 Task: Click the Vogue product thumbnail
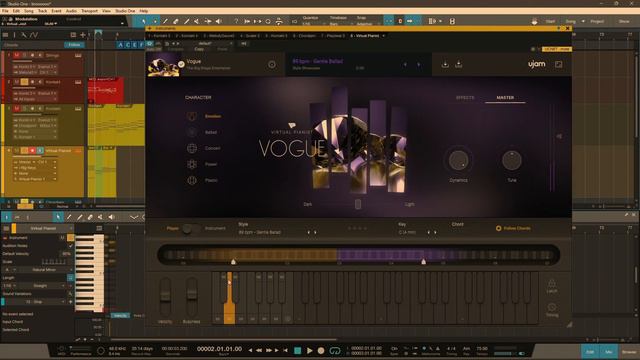coord(163,65)
